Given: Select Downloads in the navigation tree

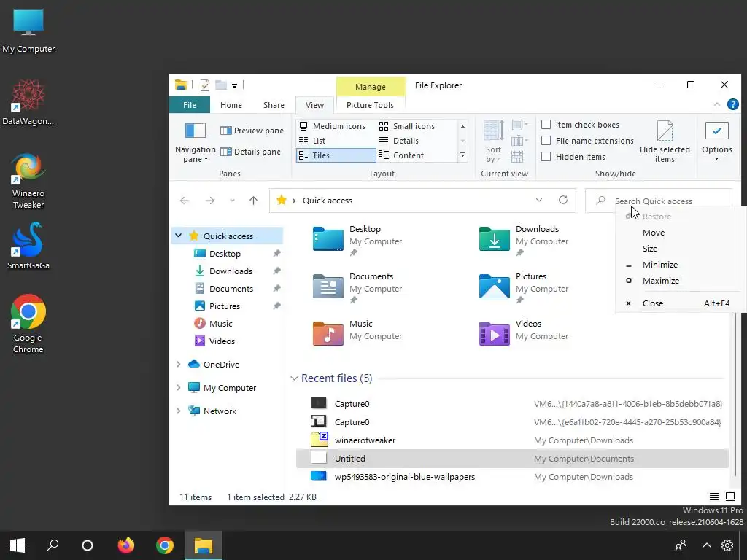Looking at the screenshot, I should 231,271.
